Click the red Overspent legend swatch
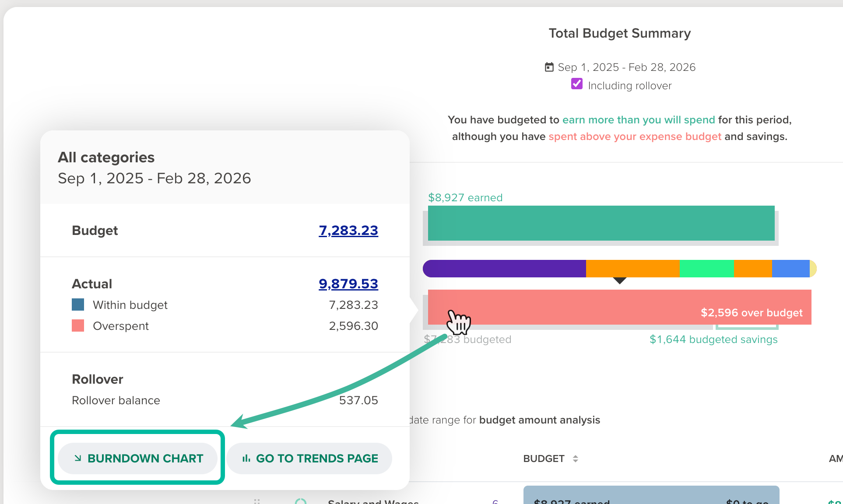The height and width of the screenshot is (504, 843). 78,325
